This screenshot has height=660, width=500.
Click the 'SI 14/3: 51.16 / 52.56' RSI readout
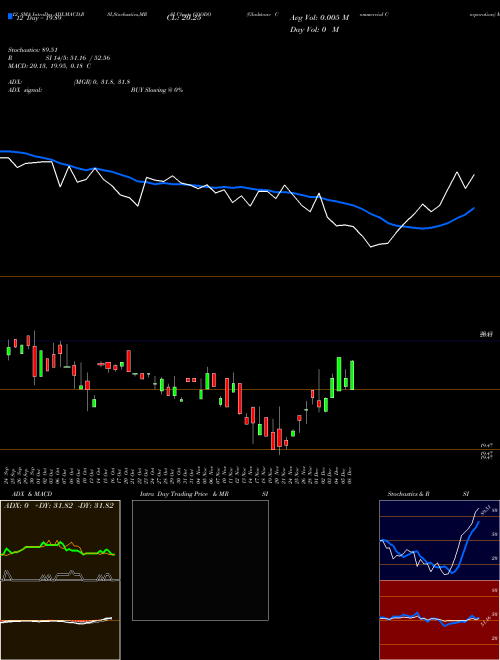click(77, 58)
